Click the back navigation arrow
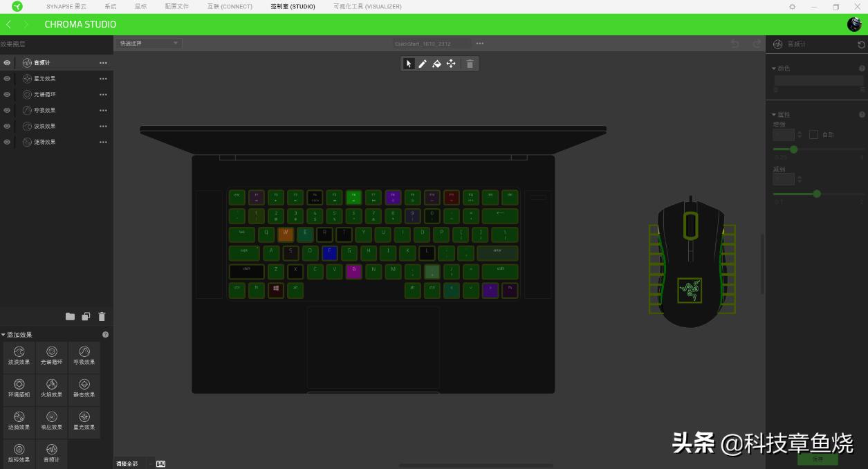Screen dimensions: 868x469 pyautogui.click(x=8, y=24)
